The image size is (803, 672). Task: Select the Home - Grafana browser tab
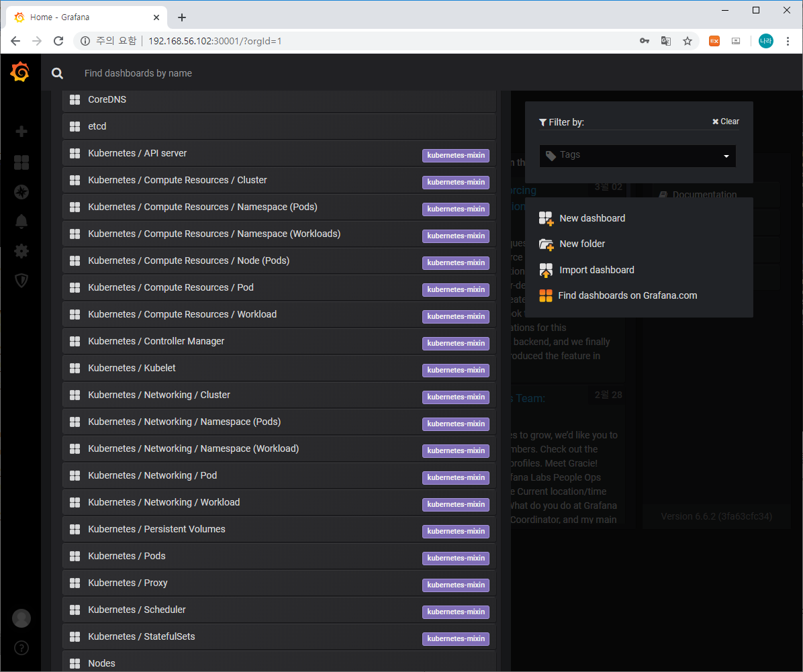point(87,17)
